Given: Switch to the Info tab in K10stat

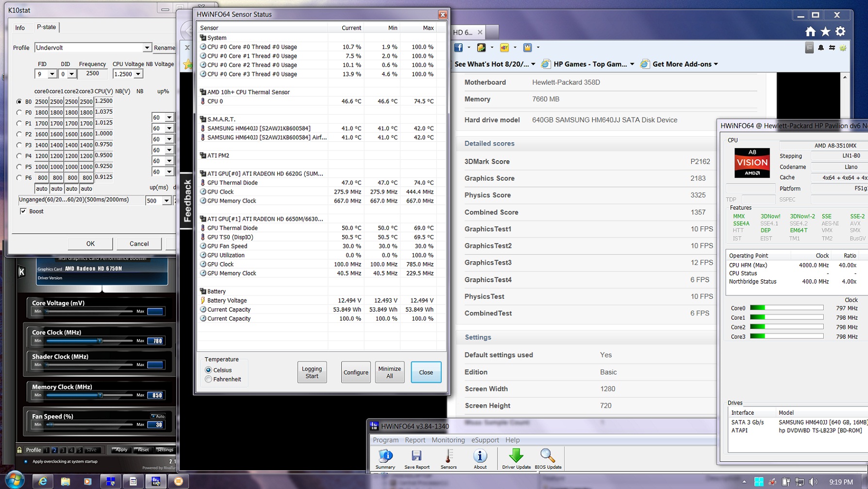Looking at the screenshot, I should (20, 28).
